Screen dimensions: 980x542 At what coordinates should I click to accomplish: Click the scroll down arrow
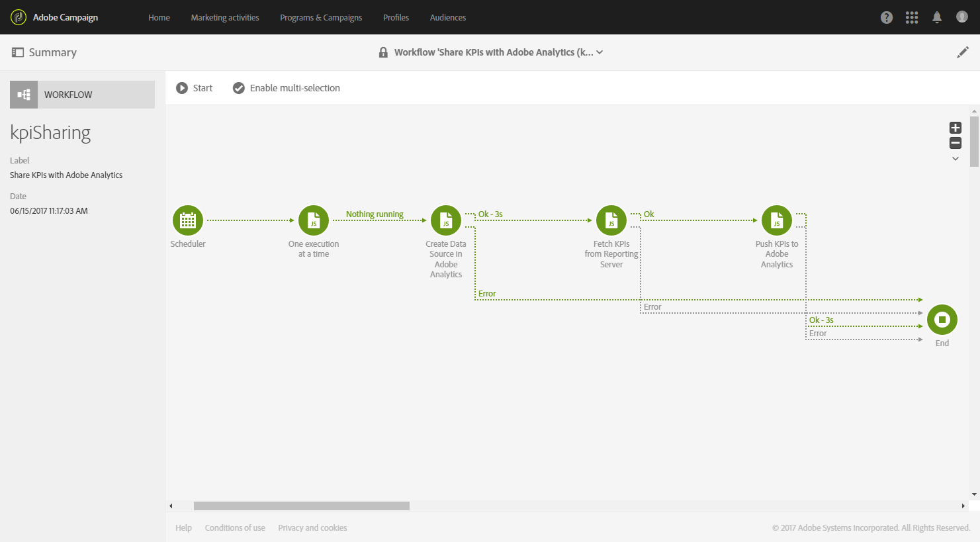[x=974, y=494]
